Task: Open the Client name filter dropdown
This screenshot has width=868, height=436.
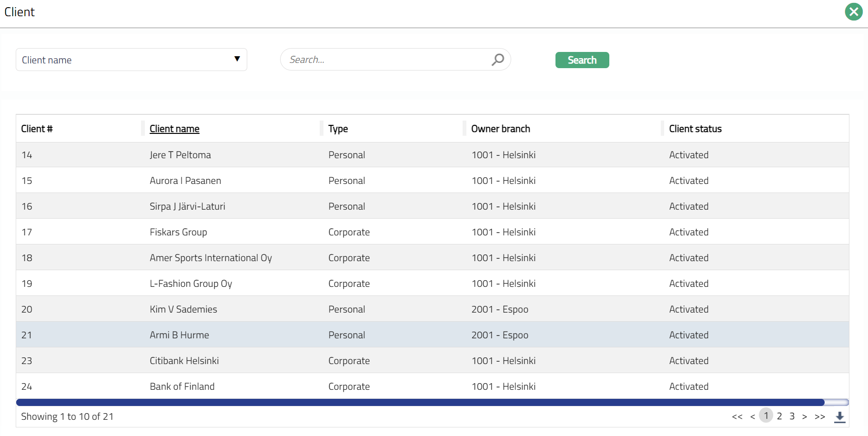Action: point(131,60)
